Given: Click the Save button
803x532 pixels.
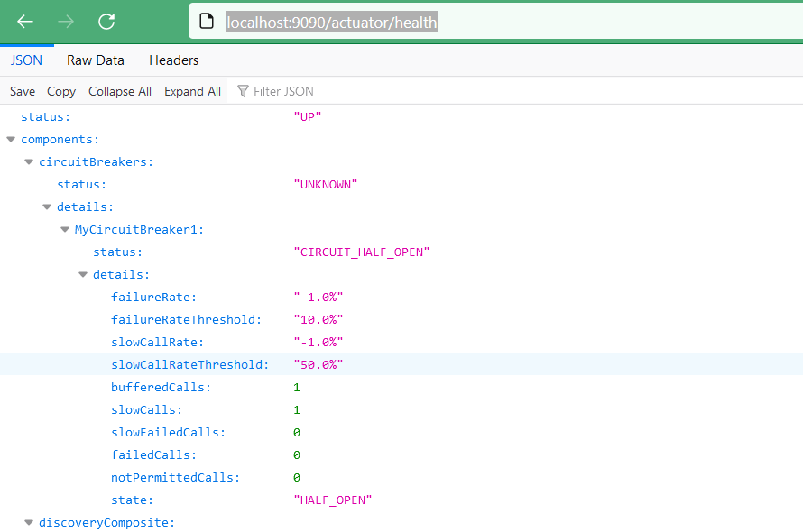Looking at the screenshot, I should coord(23,91).
